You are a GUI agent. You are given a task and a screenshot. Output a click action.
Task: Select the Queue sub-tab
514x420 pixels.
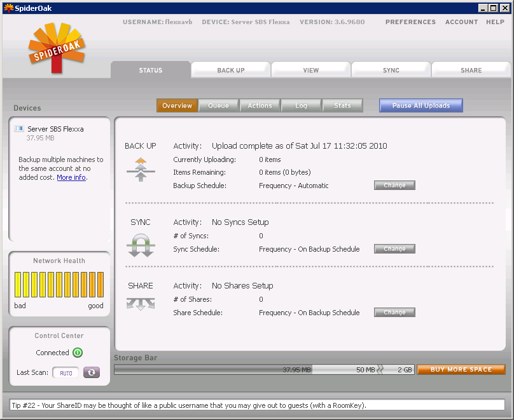point(218,105)
